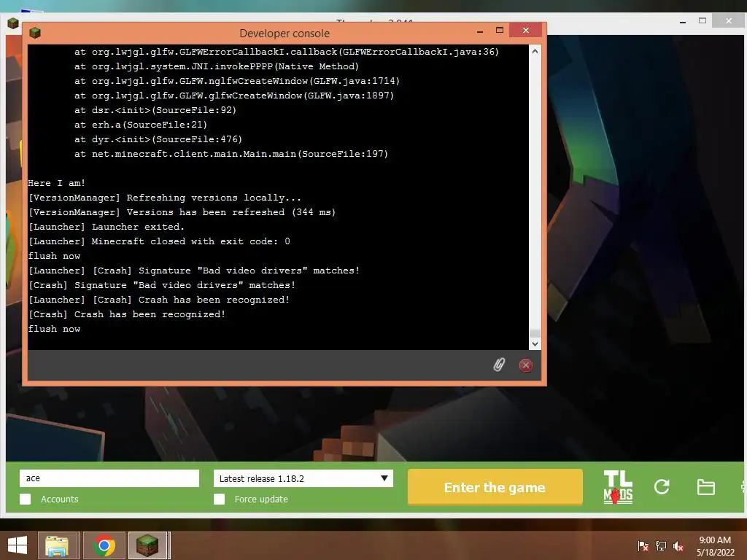The image size is (747, 560).
Task: Click the 'Force update' label text
Action: [261, 499]
